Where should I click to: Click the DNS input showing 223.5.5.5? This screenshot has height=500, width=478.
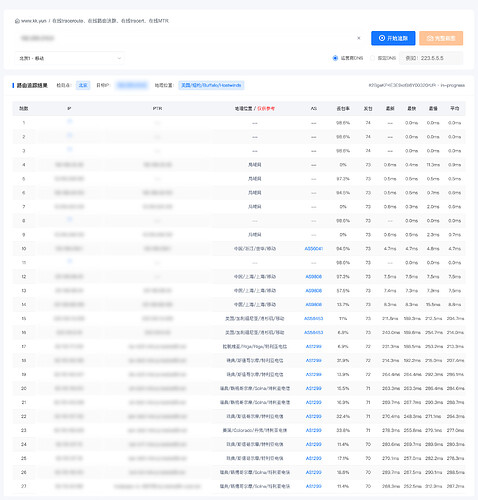coord(431,58)
